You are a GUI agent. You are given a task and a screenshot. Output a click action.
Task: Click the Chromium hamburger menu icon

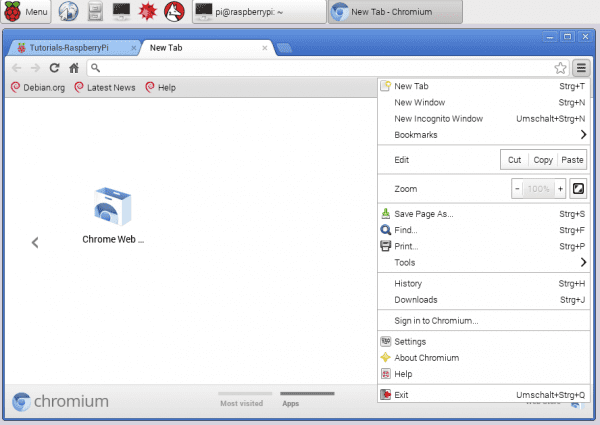tap(581, 68)
